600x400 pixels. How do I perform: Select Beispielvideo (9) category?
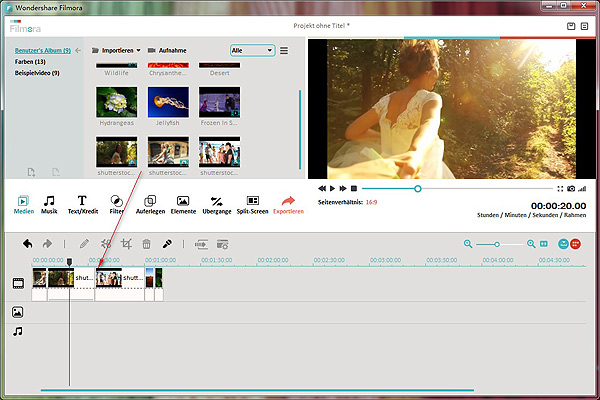(37, 73)
